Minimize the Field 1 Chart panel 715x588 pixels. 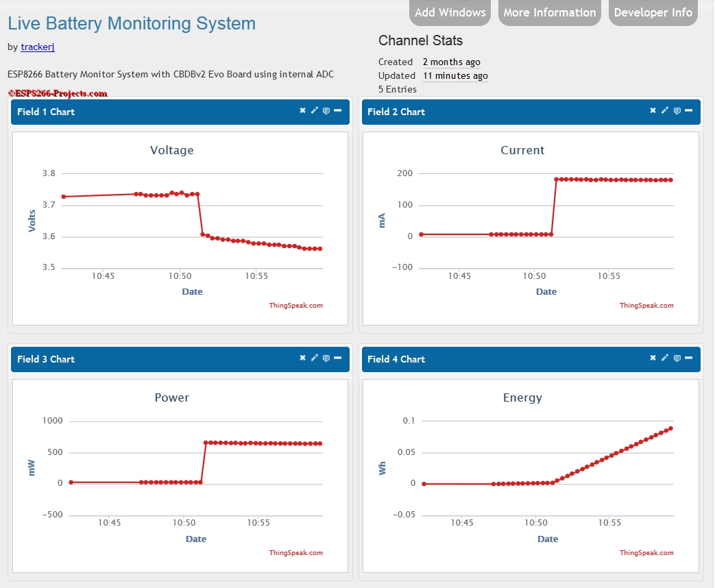(x=338, y=110)
